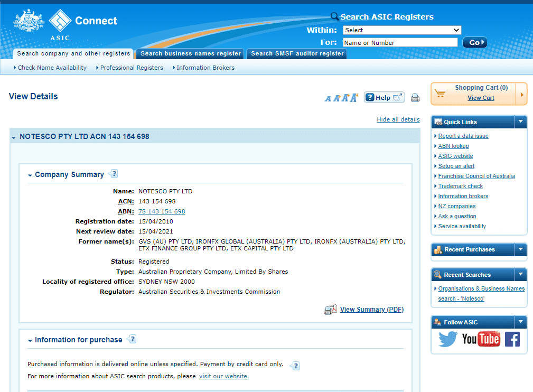Click the Go search button
Viewport: 533px width, 392px height.
click(474, 42)
